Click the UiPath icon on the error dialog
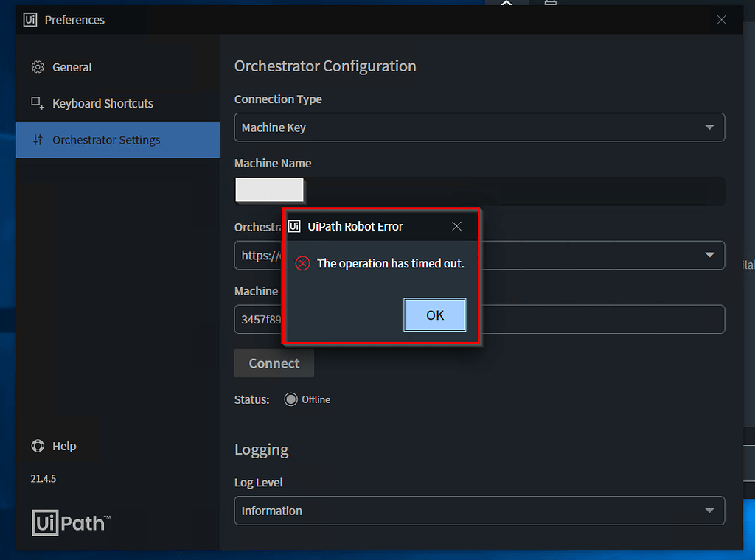Image resolution: width=755 pixels, height=560 pixels. click(x=294, y=226)
